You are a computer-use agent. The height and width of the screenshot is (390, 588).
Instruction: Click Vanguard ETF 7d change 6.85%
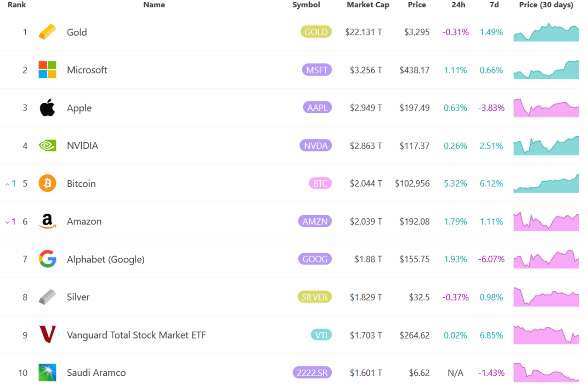point(491,335)
